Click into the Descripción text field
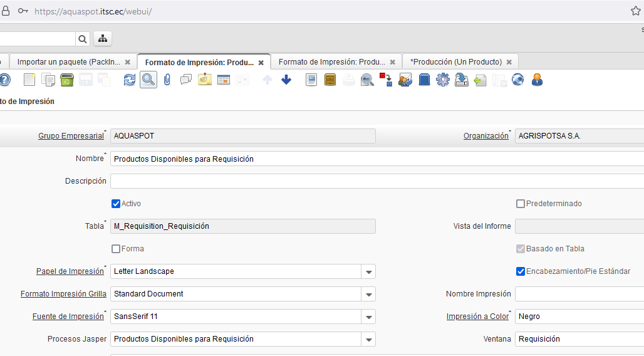 tap(376, 181)
